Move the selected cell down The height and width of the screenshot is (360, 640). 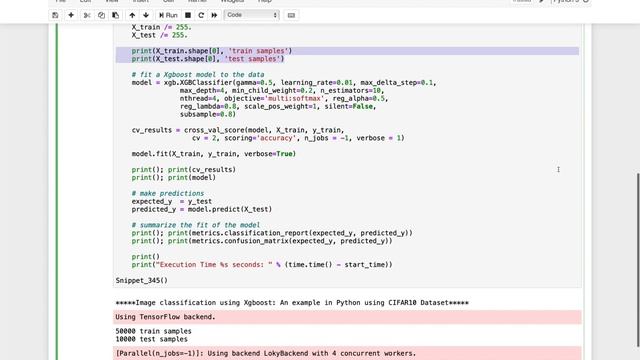click(146, 15)
